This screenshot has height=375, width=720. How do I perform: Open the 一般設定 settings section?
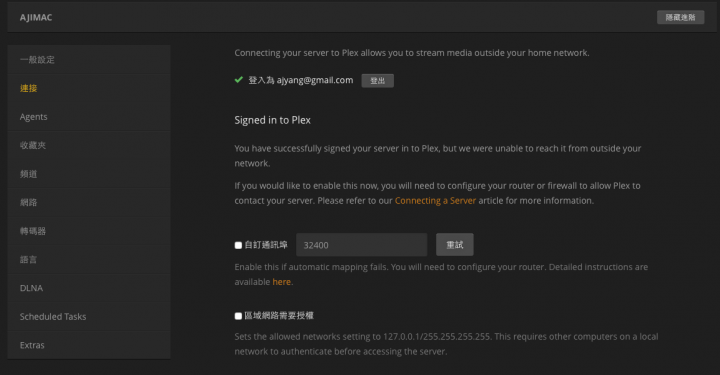coord(89,60)
